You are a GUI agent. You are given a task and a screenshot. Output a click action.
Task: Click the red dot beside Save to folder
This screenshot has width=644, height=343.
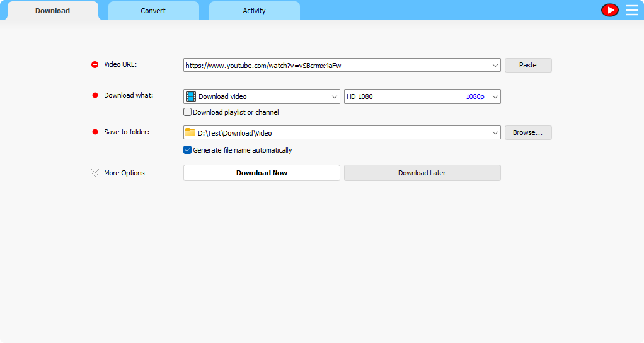coord(95,132)
